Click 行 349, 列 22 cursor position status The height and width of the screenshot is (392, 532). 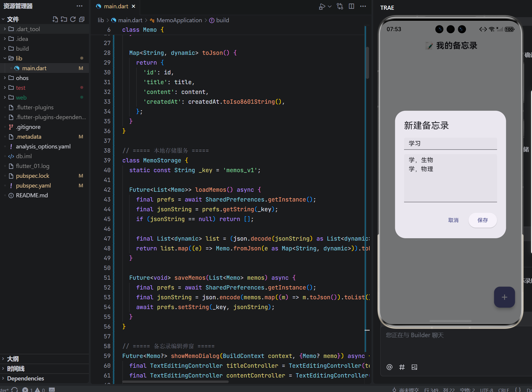click(x=439, y=390)
